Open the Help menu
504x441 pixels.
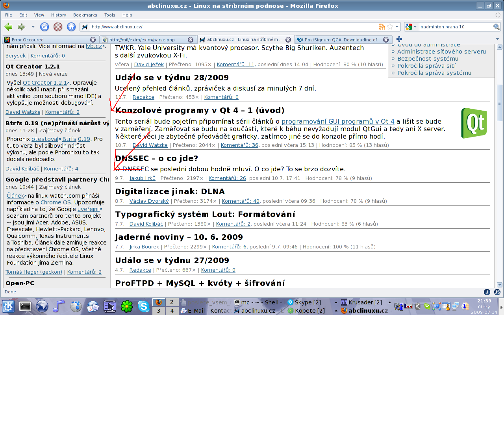[127, 15]
